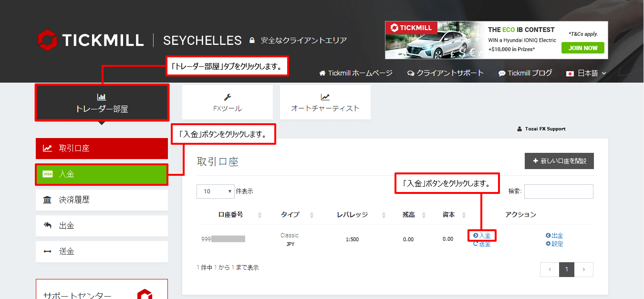Click 新しい口座を開設 button
This screenshot has height=299, width=644.
(559, 161)
